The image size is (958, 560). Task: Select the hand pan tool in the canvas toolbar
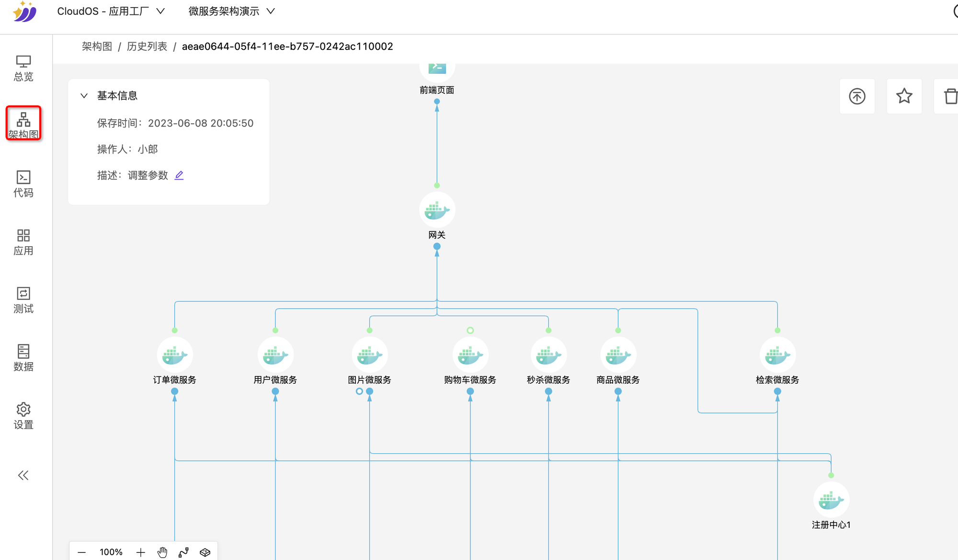[162, 552]
